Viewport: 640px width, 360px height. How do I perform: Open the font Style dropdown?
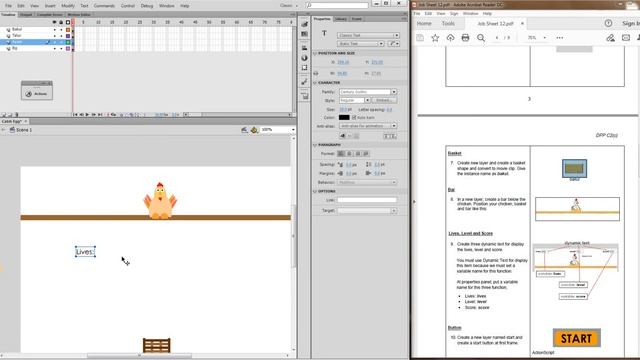(354, 100)
